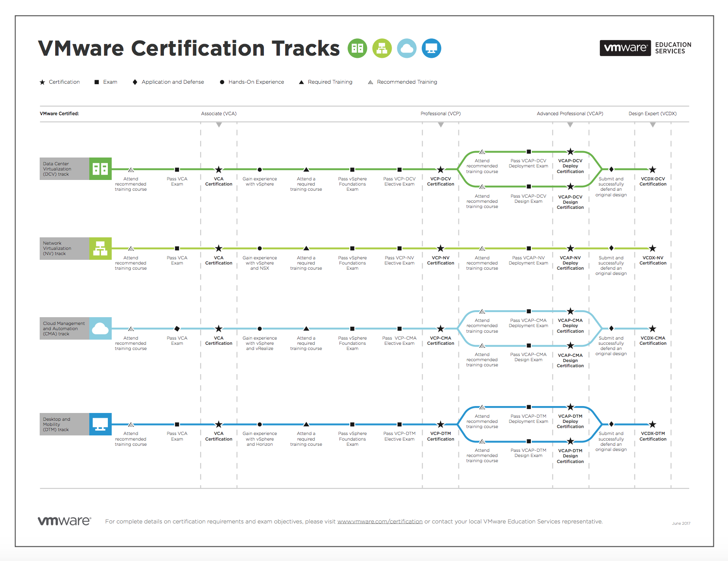Click the 'Cloud Management and Automation (CMA) track' label
The image size is (728, 561).
[64, 328]
